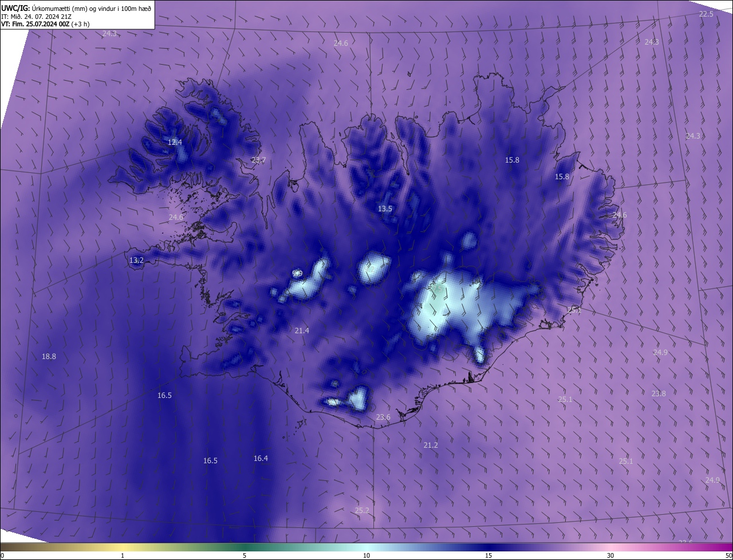Click the 23.8 value label
The height and width of the screenshot is (560, 733).
tap(659, 393)
